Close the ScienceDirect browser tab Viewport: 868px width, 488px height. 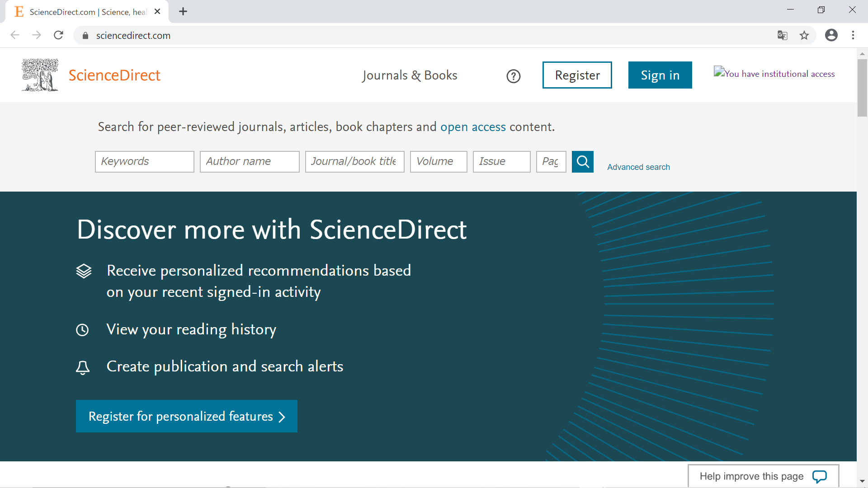pyautogui.click(x=157, y=12)
